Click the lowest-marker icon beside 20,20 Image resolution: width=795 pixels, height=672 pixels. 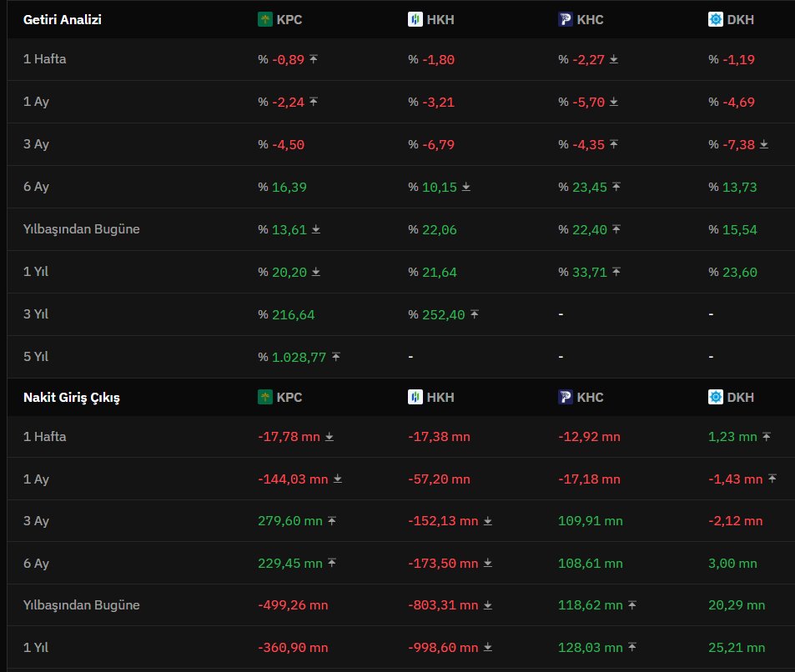click(x=316, y=272)
